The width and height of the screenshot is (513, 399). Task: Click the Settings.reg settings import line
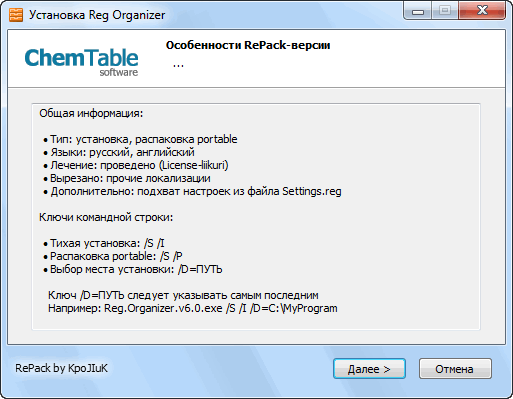(x=192, y=191)
